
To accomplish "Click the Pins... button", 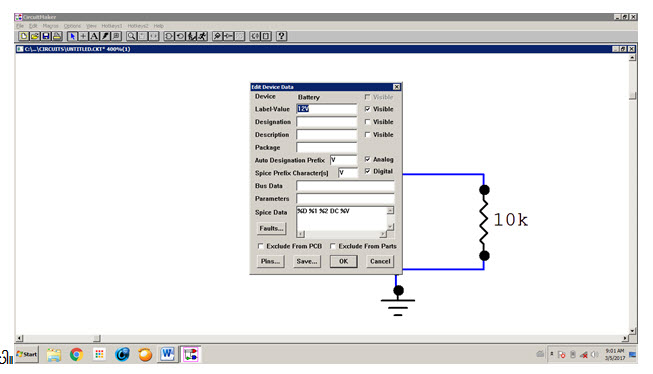I will [x=271, y=261].
